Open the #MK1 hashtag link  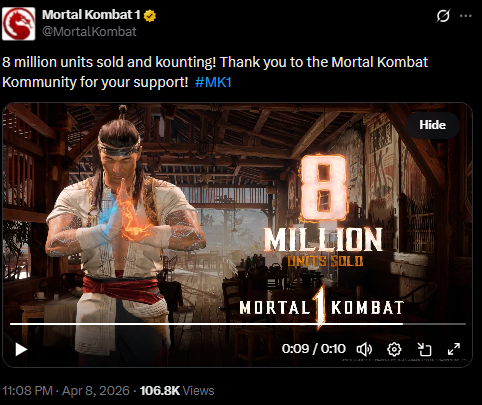213,82
